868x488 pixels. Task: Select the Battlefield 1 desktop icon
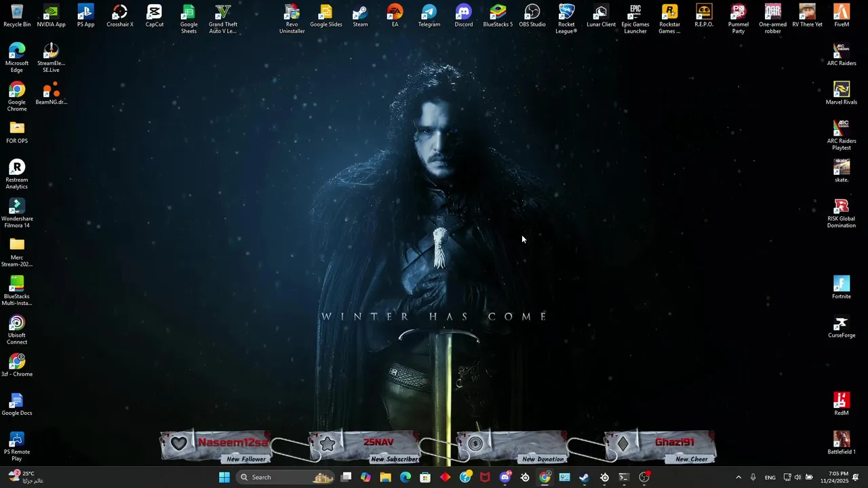tap(842, 443)
